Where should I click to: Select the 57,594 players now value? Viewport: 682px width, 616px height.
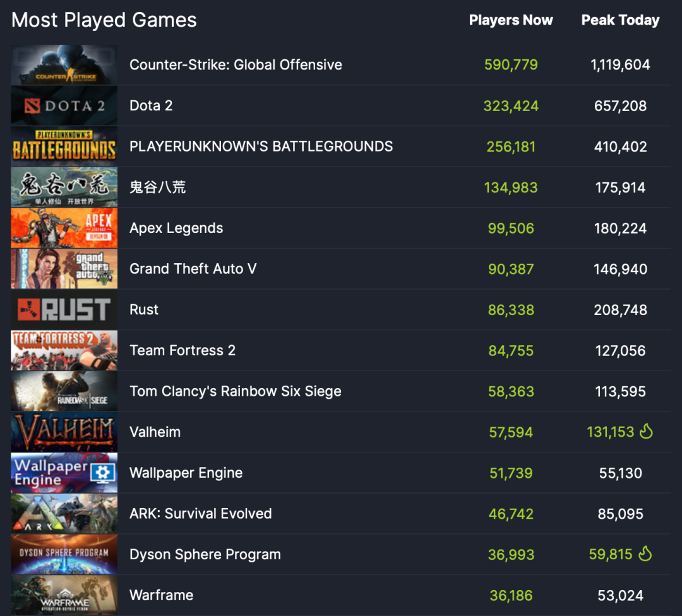point(511,433)
